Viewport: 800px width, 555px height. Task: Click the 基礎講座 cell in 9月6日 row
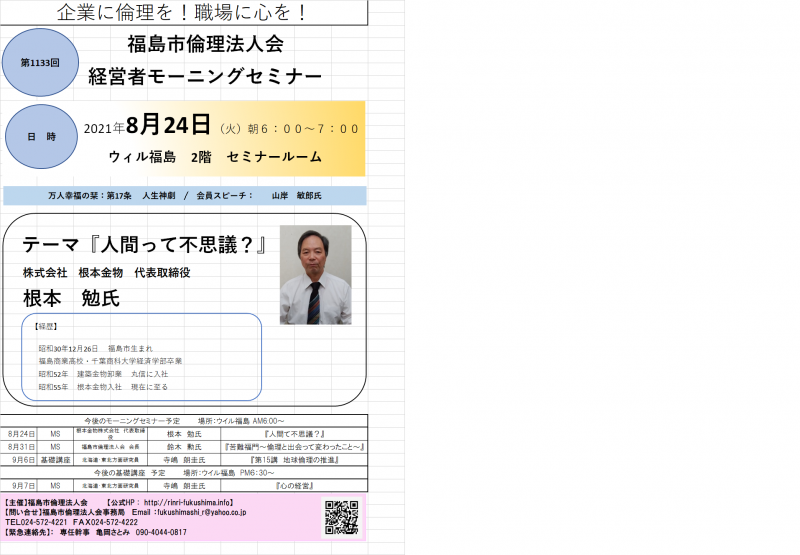point(56,460)
